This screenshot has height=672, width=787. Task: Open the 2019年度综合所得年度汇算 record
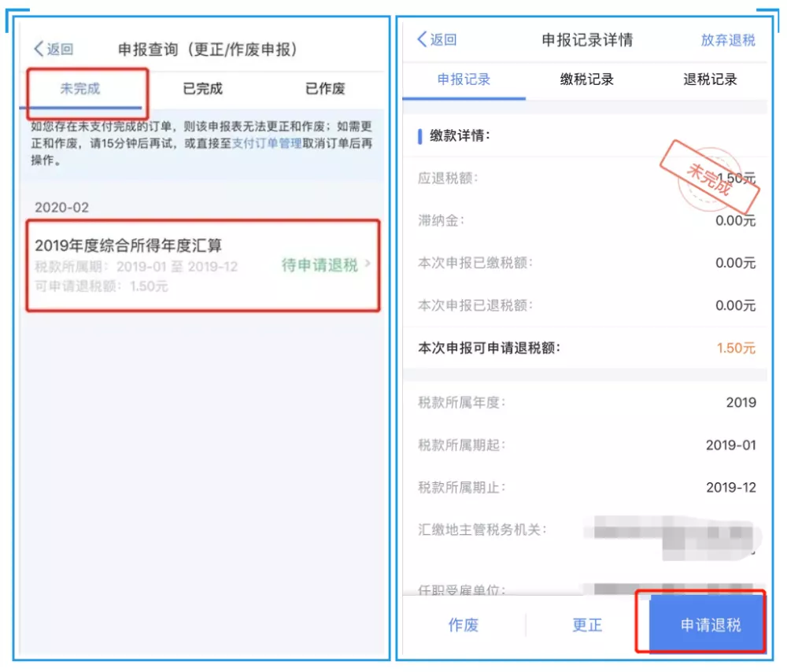[203, 265]
